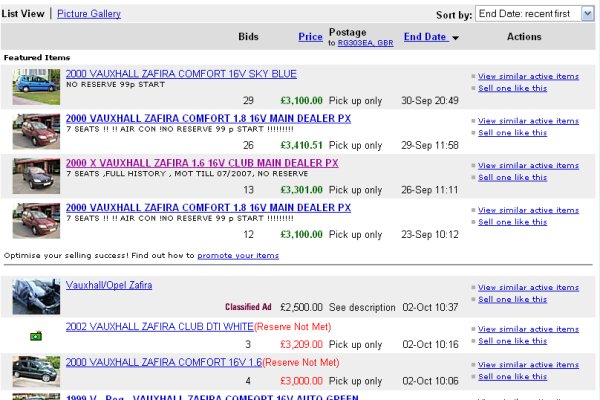Open Zafira Comfort 1.8 listing ending 29-Sep
600x400 pixels.
[x=208, y=119]
